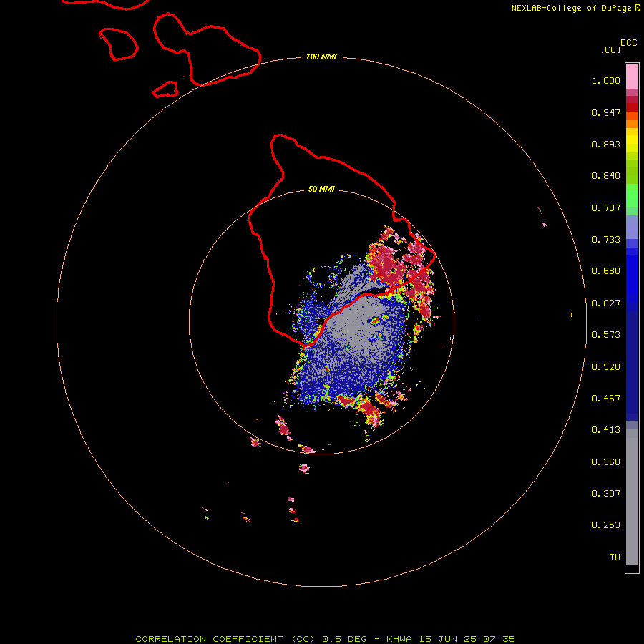Click the 0.360 scale value

point(606,462)
